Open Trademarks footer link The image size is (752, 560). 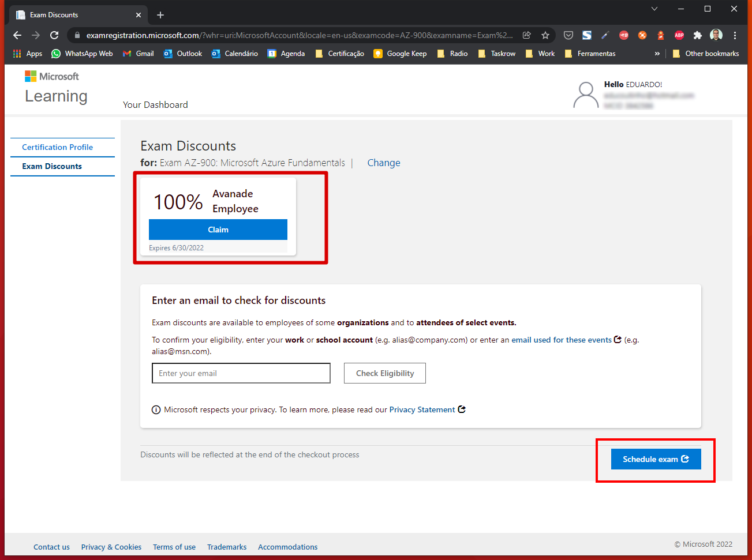tap(227, 547)
